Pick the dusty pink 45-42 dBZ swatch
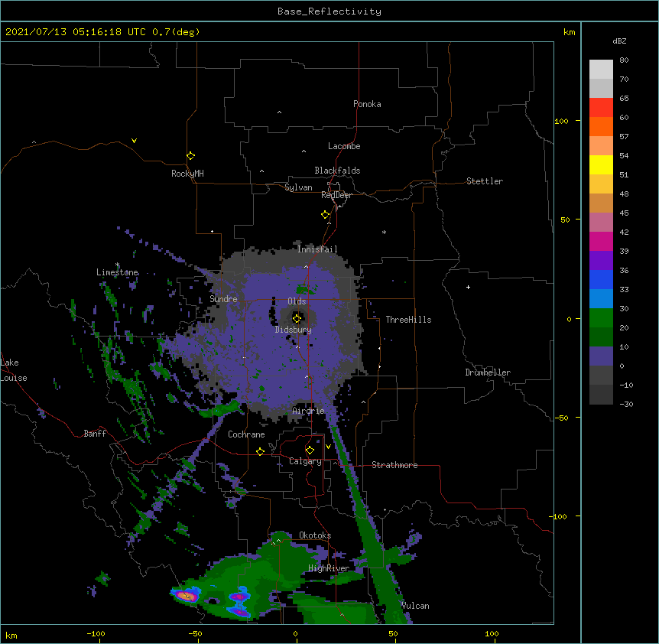 [x=601, y=222]
